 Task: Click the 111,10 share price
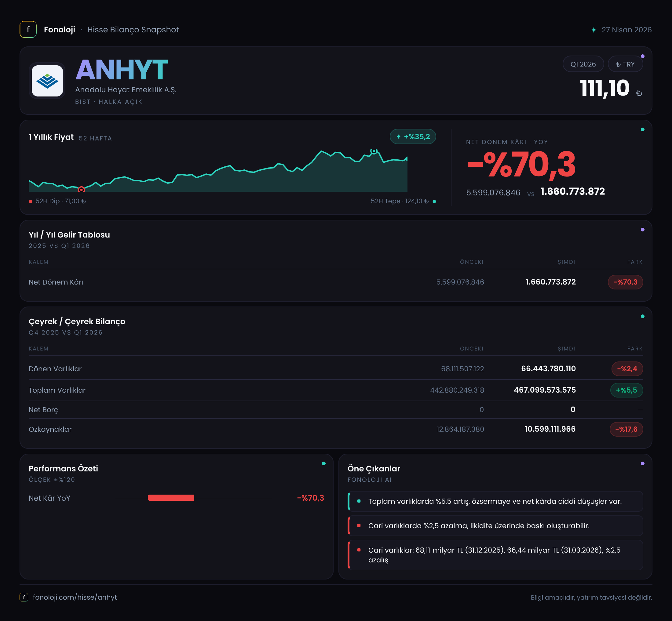[x=604, y=88]
